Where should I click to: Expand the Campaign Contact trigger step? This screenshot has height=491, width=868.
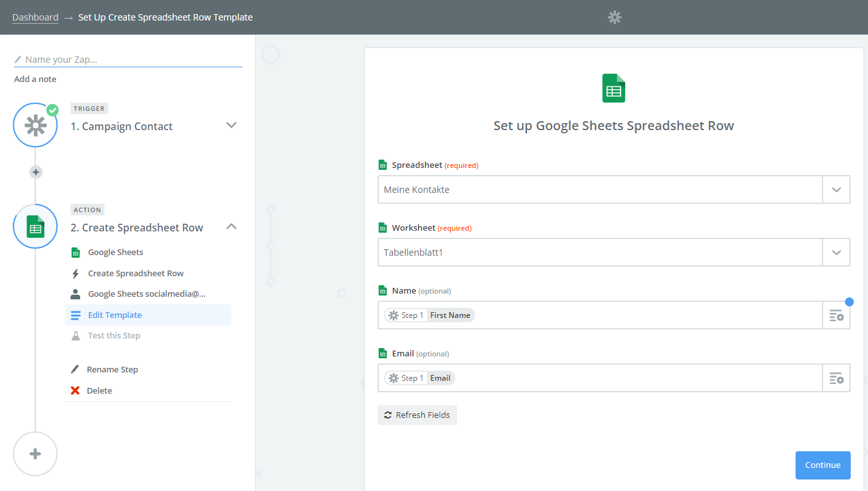(x=231, y=125)
